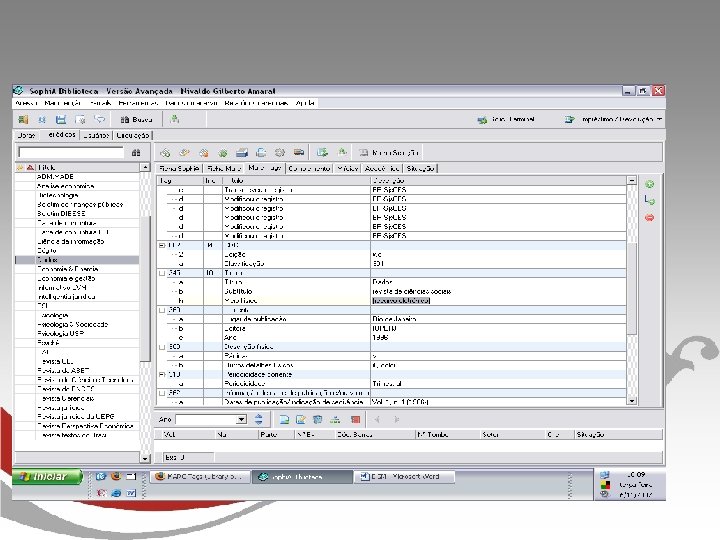
Task: Switch to the Usuários tab
Action: point(96,135)
